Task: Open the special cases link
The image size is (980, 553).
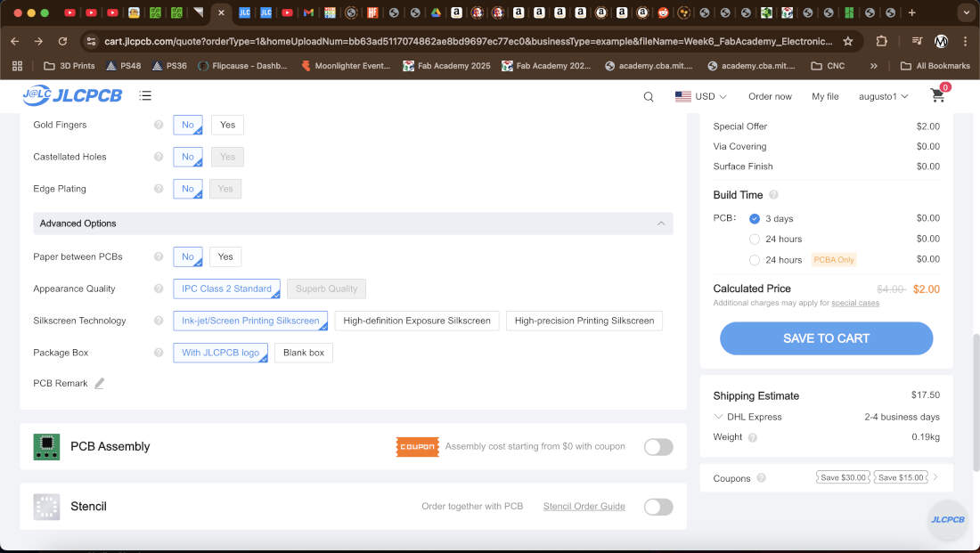Action: pyautogui.click(x=855, y=303)
